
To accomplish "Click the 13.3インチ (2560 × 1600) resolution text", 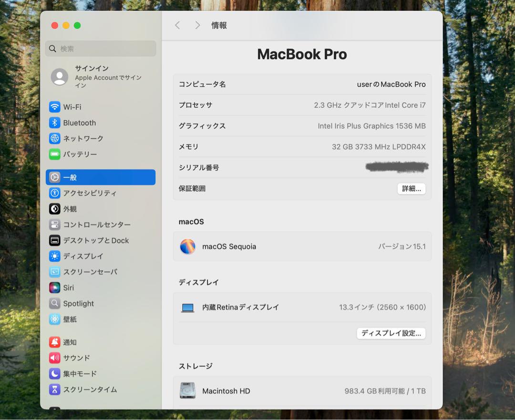I will [x=382, y=307].
